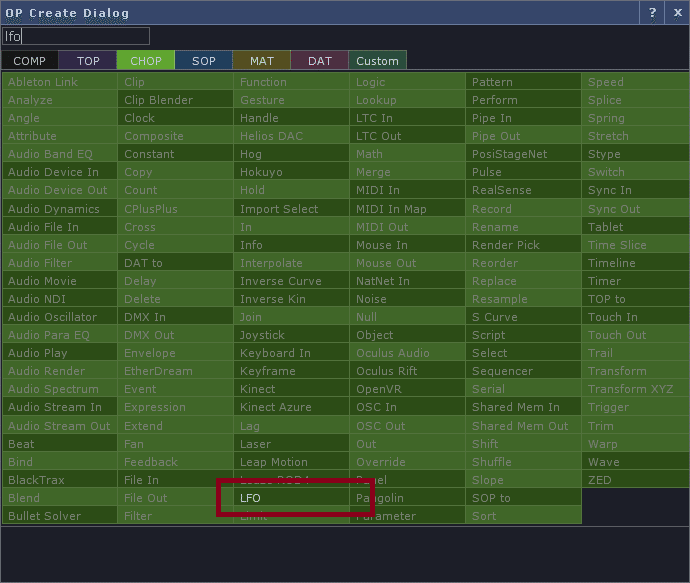
Task: Select the Joystick operator
Action: (x=291, y=335)
